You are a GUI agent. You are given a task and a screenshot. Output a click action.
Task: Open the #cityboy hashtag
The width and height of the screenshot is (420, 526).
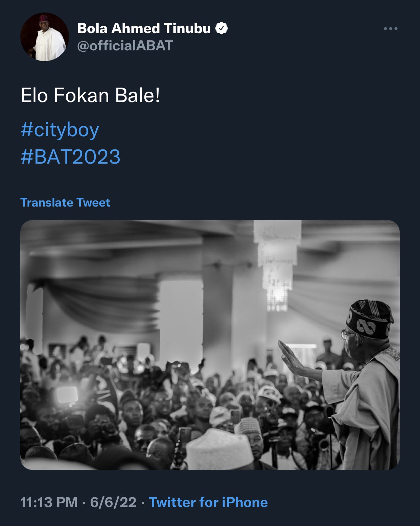click(x=60, y=130)
